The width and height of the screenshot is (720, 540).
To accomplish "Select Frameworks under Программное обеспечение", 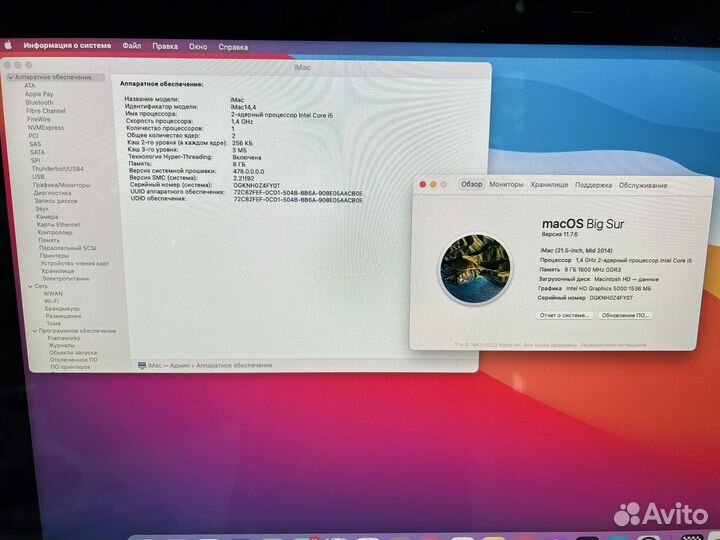I will [63, 338].
